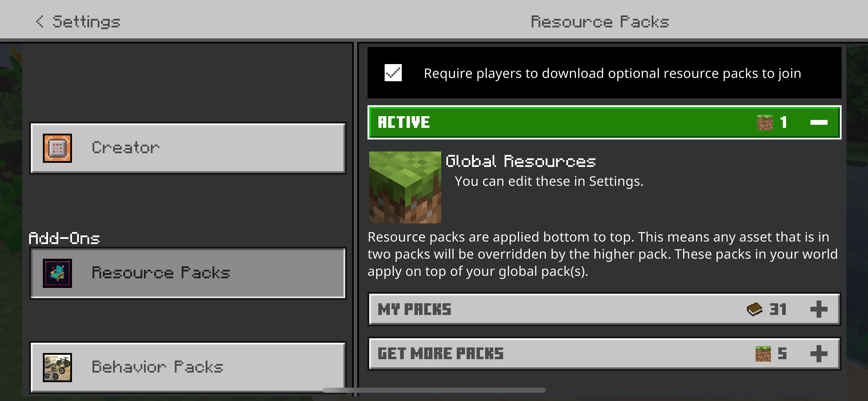
Task: Click the ACTIVE section header label
Action: [403, 122]
